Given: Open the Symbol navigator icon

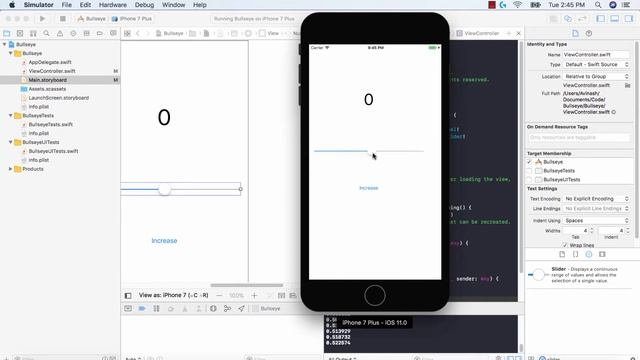Looking at the screenshot, I should coord(33,33).
